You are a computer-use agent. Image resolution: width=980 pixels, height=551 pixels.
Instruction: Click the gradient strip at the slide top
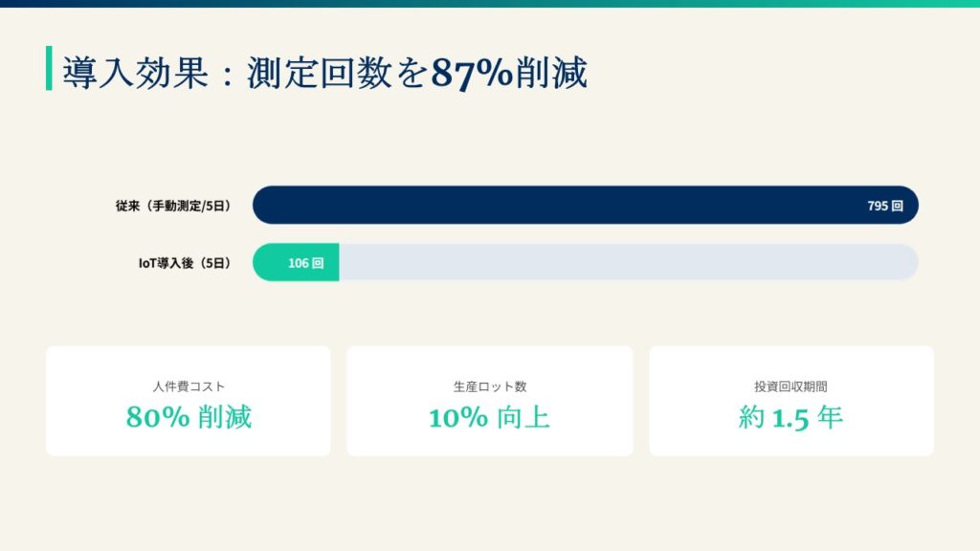[490, 4]
